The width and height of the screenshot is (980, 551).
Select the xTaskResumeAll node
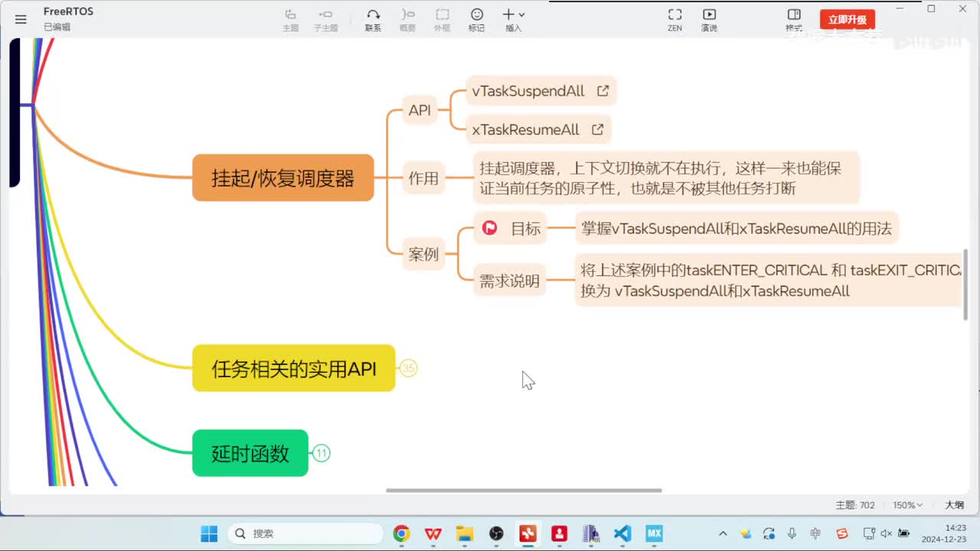click(539, 130)
